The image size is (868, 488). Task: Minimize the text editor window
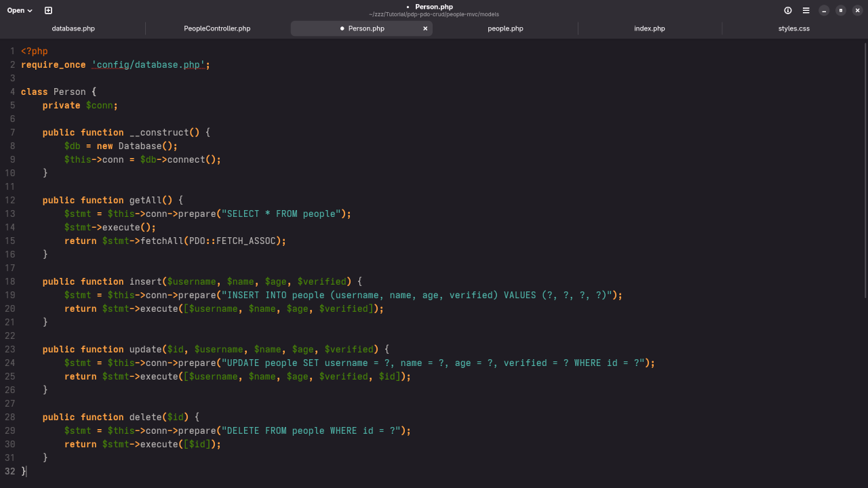pyautogui.click(x=824, y=10)
